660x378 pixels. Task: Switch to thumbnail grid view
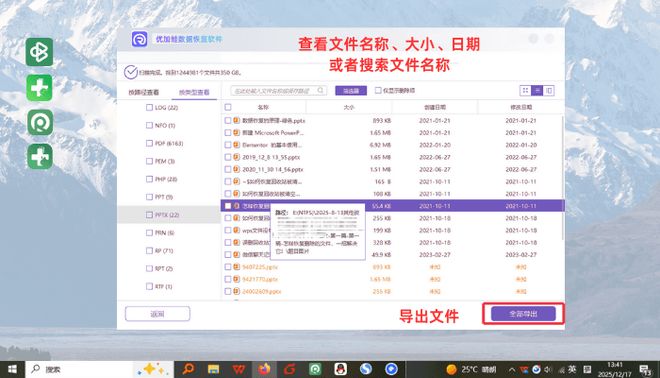pos(525,91)
